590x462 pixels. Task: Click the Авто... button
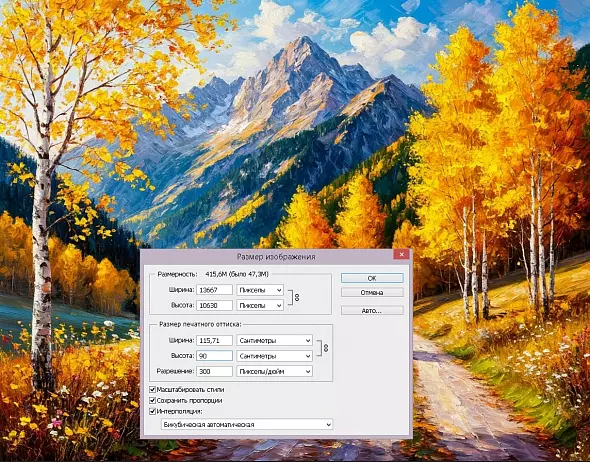pos(372,310)
